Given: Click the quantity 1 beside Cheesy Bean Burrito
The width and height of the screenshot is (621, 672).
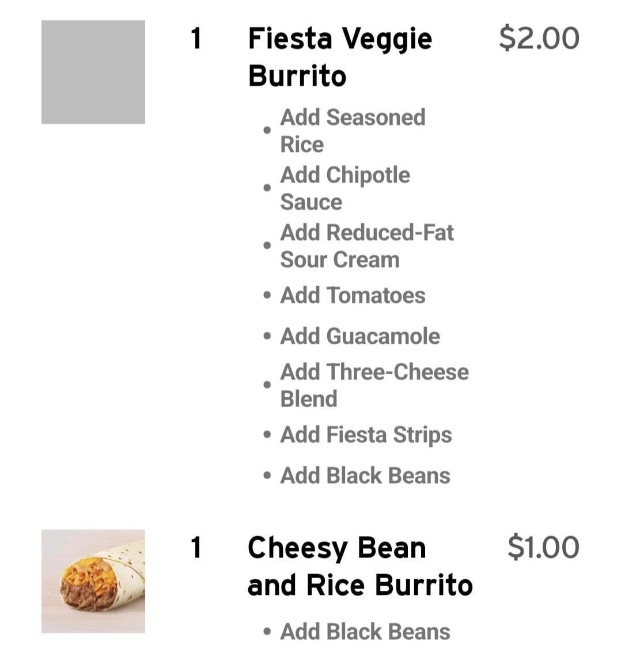Looking at the screenshot, I should tap(196, 548).
